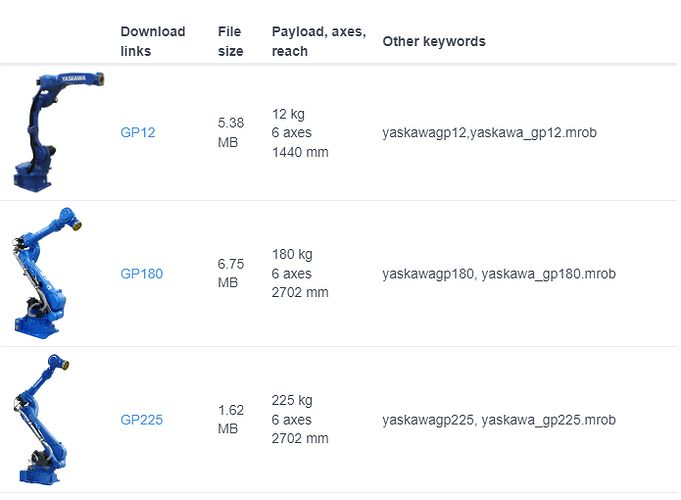The height and width of the screenshot is (500, 681).
Task: Click the 180 kg payload specification
Action: click(x=292, y=255)
